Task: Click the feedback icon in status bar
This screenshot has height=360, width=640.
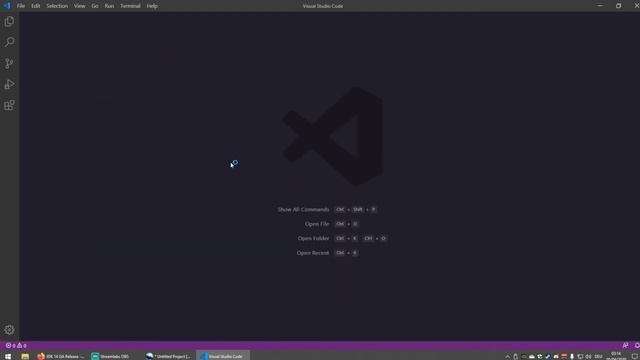Action: click(x=625, y=345)
